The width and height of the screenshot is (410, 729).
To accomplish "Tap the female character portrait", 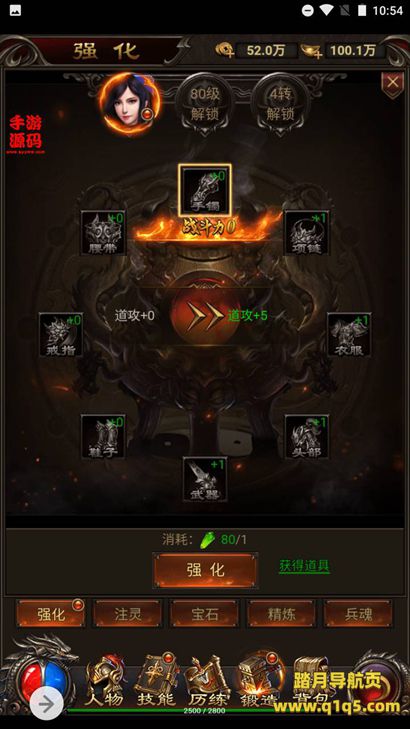I will tap(130, 103).
